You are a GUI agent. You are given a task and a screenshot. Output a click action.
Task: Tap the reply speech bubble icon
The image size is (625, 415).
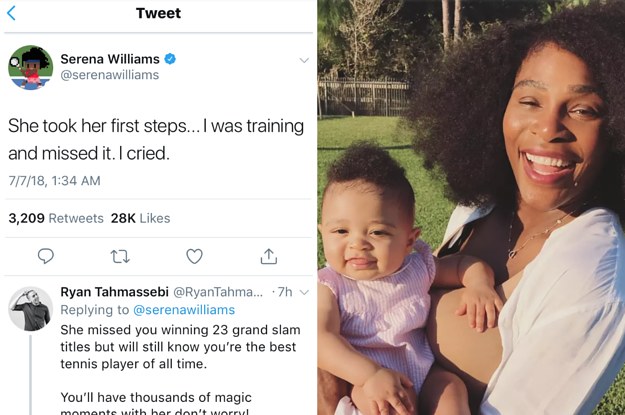(x=46, y=257)
